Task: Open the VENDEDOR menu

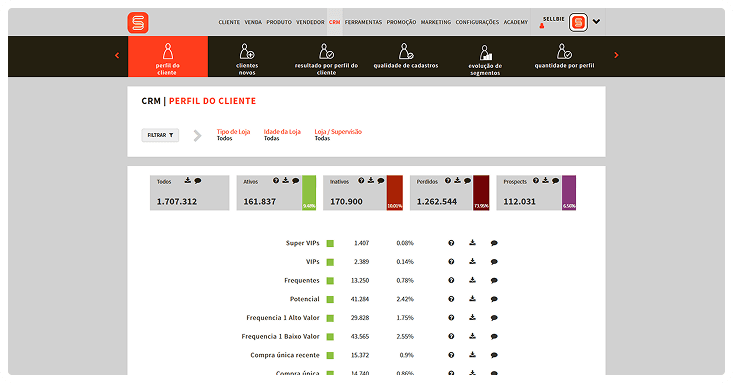Action: pos(310,22)
